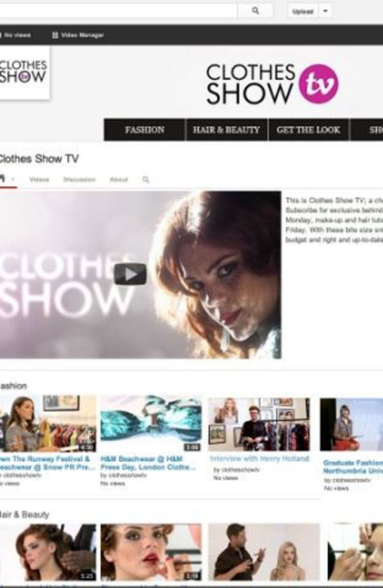383x588 pixels.
Task: Click the channel search magnifier icon
Action: 146,180
